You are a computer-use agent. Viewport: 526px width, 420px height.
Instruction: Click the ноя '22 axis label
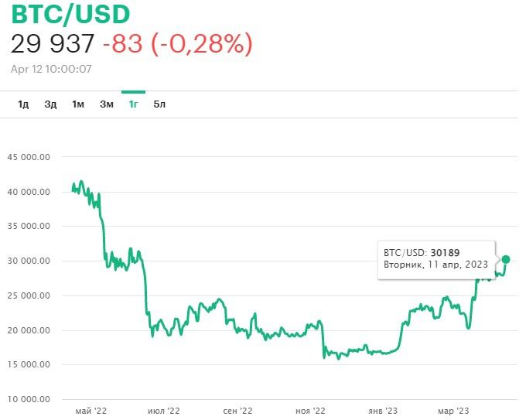point(312,411)
